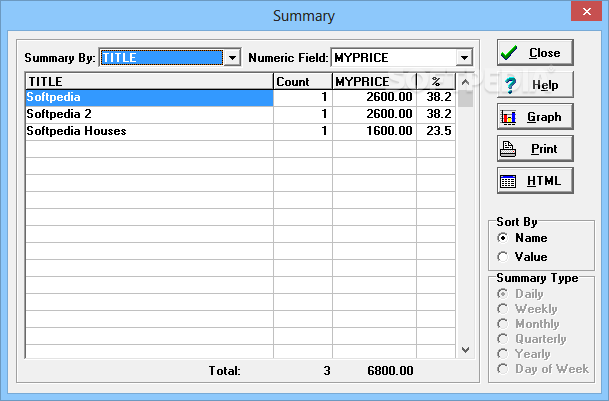
Task: Close the Summary window with the X
Action: pyautogui.click(x=586, y=12)
